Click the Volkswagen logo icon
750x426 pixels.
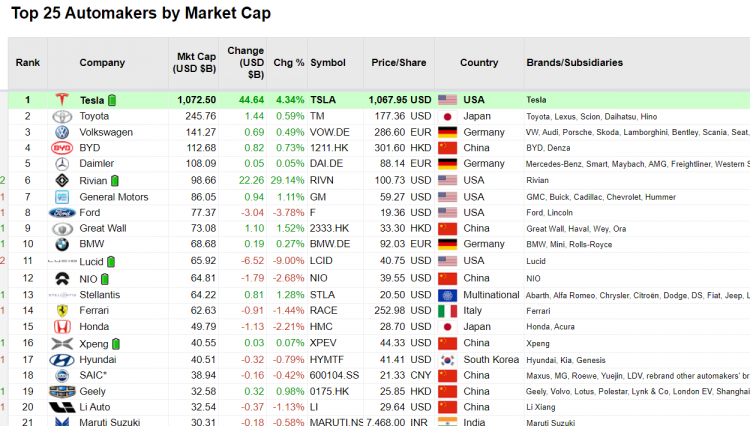(x=62, y=132)
